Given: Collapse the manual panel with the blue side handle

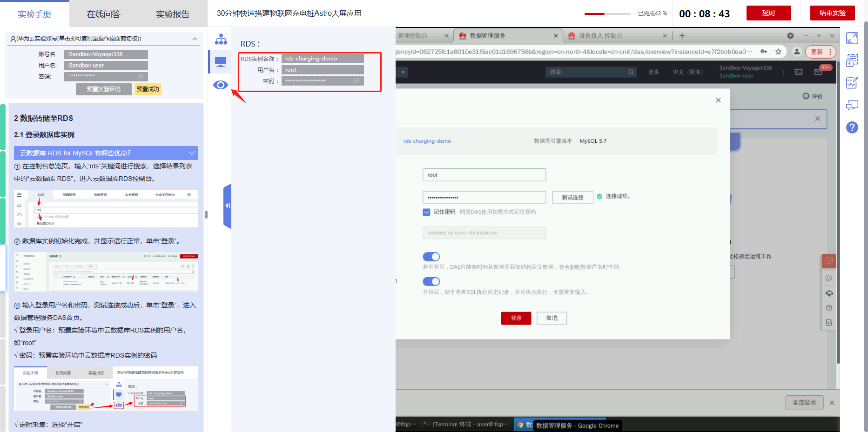Looking at the screenshot, I should [x=227, y=206].
